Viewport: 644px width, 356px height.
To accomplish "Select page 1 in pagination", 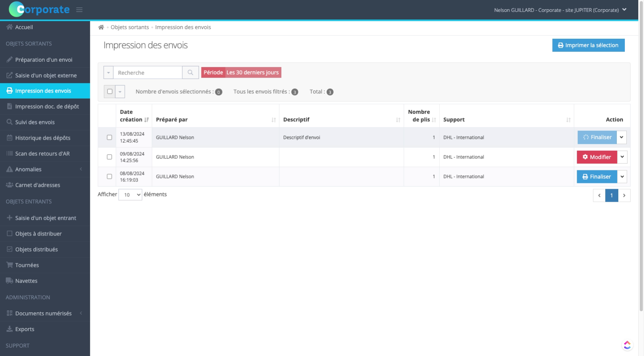I will click(611, 195).
